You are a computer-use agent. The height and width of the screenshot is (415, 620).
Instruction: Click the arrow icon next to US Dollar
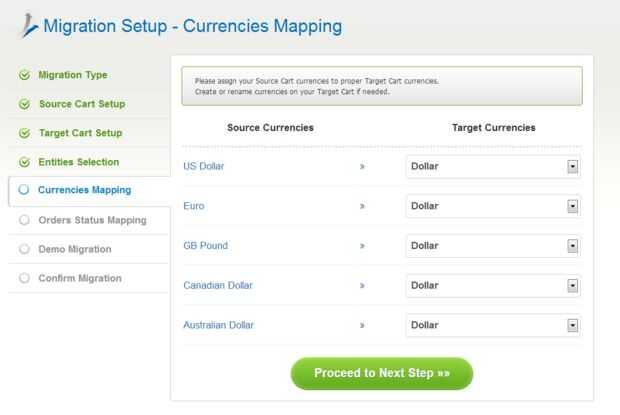(362, 166)
